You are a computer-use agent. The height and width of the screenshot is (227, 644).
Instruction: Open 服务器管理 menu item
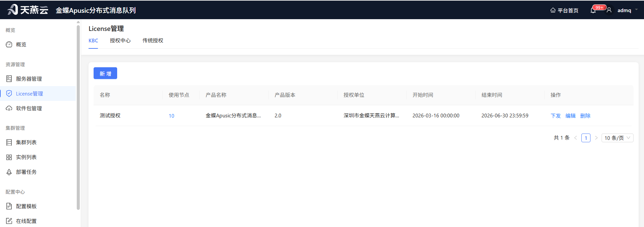38,79
